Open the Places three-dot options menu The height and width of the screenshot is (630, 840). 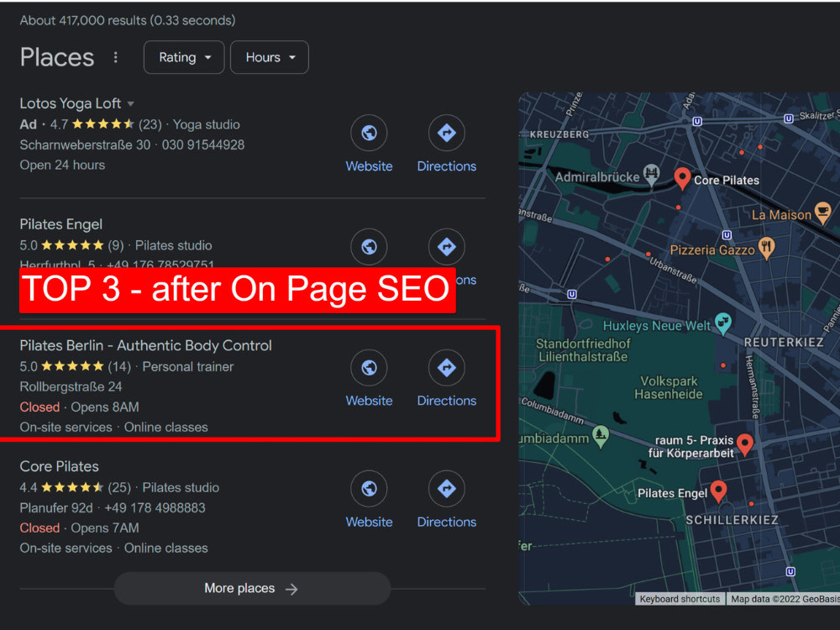tap(116, 57)
